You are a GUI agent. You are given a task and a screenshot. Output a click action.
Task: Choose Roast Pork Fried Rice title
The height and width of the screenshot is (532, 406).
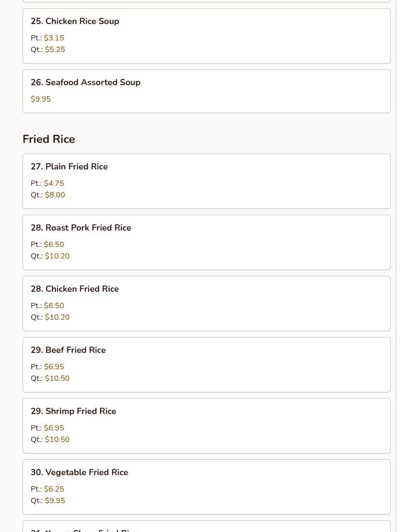tap(81, 228)
